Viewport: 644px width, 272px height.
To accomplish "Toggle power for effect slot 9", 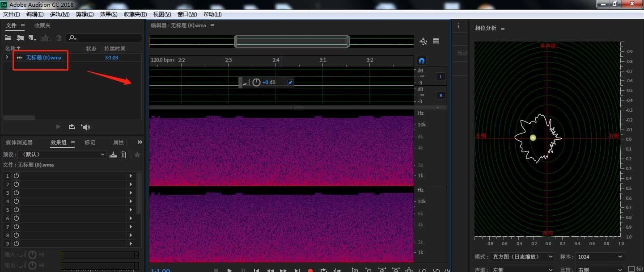I will 16,244.
